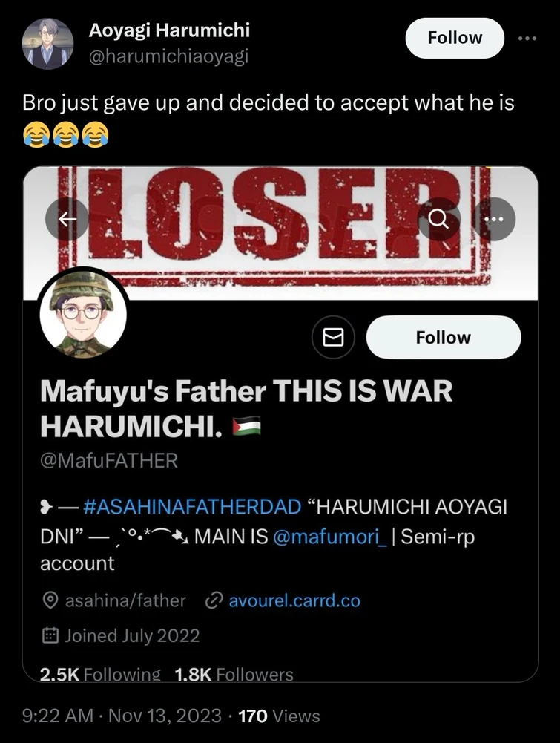Open the @harumichiaoyagi handle
Image resolution: width=560 pixels, height=743 pixels.
point(168,57)
